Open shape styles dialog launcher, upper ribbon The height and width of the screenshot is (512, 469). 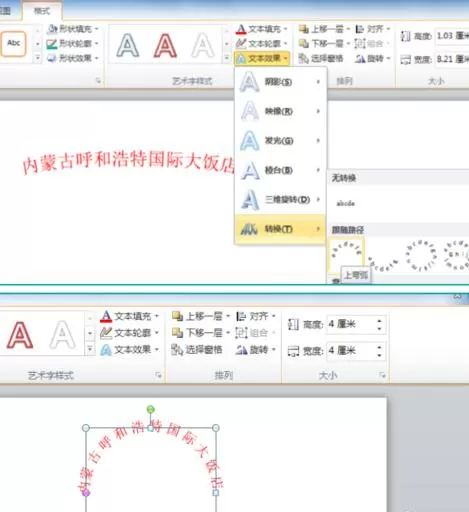click(98, 81)
